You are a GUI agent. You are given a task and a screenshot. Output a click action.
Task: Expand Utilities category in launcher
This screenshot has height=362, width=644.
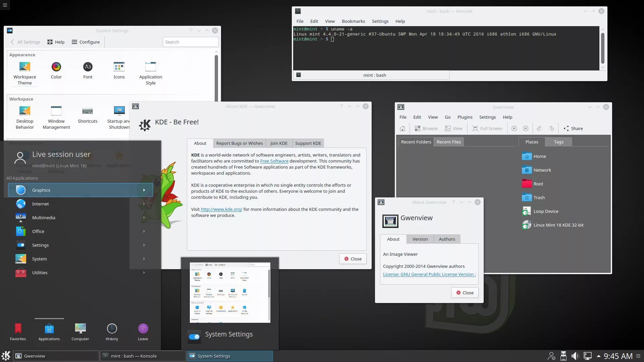(80, 273)
